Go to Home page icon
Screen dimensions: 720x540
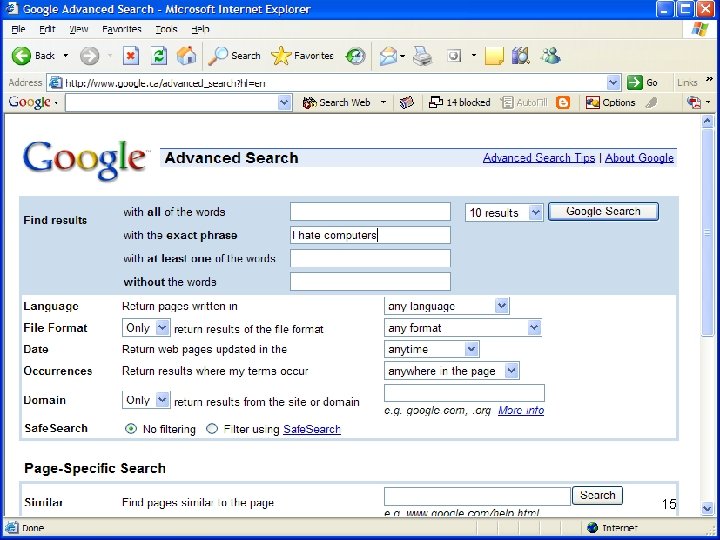186,56
